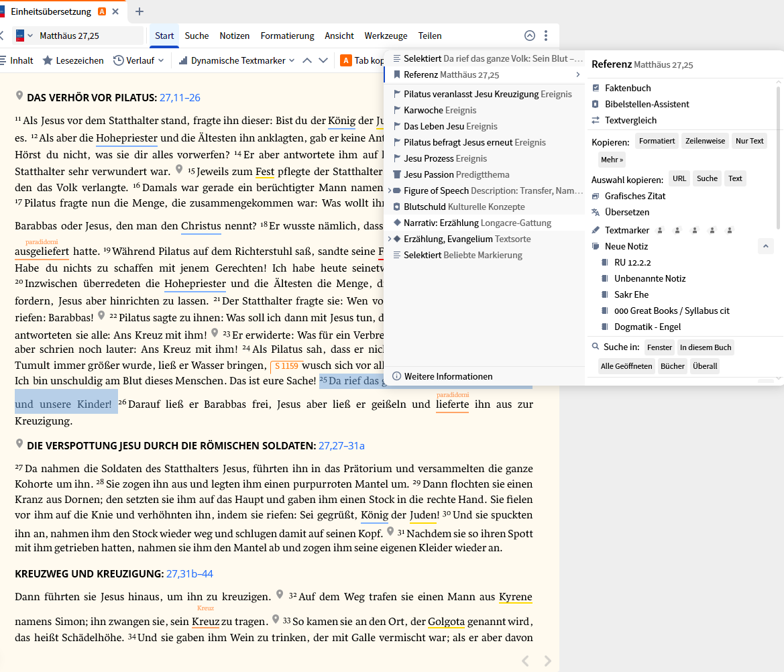This screenshot has width=784, height=672.
Task: Click the Dynamische Textmarker bars icon
Action: 183,60
